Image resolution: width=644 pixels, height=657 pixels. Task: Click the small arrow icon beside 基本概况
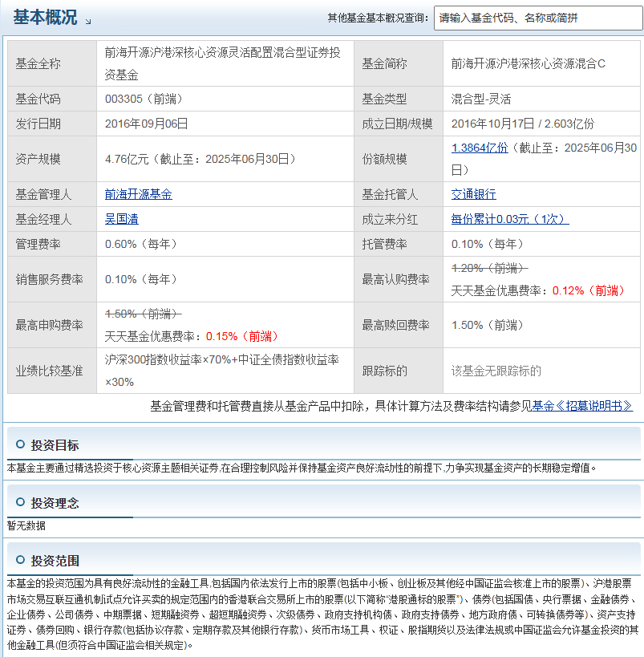pos(88,22)
